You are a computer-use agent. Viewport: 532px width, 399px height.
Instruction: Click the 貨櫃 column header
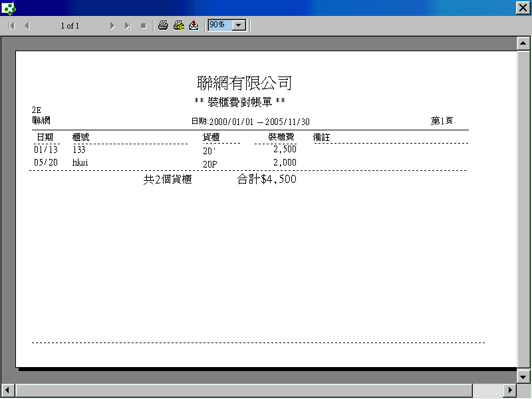(211, 137)
